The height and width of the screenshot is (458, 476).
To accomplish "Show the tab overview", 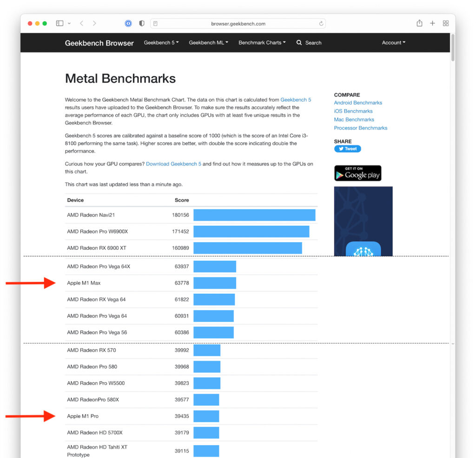I will pyautogui.click(x=445, y=23).
